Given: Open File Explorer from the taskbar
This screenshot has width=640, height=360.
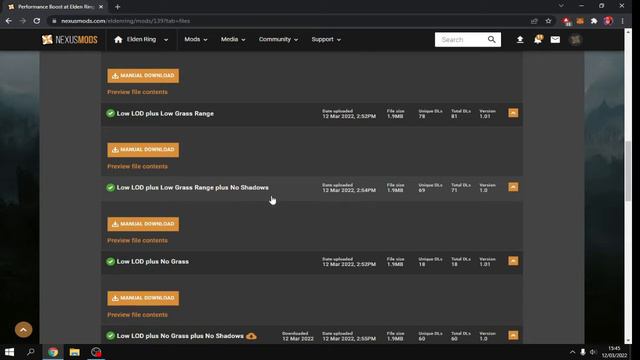Looking at the screenshot, I should (74, 352).
